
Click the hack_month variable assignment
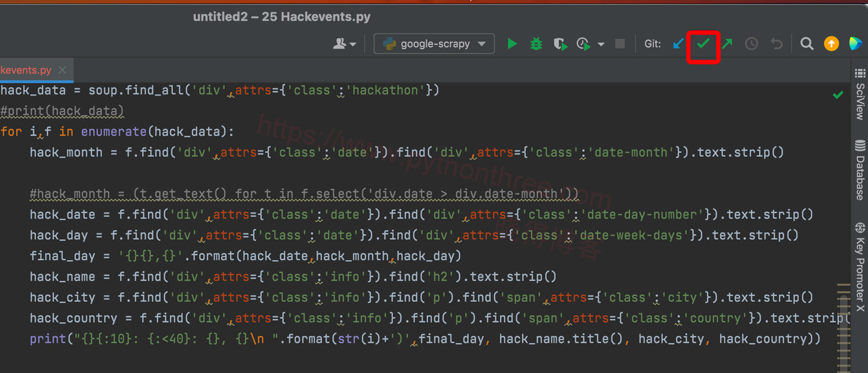[x=407, y=152]
